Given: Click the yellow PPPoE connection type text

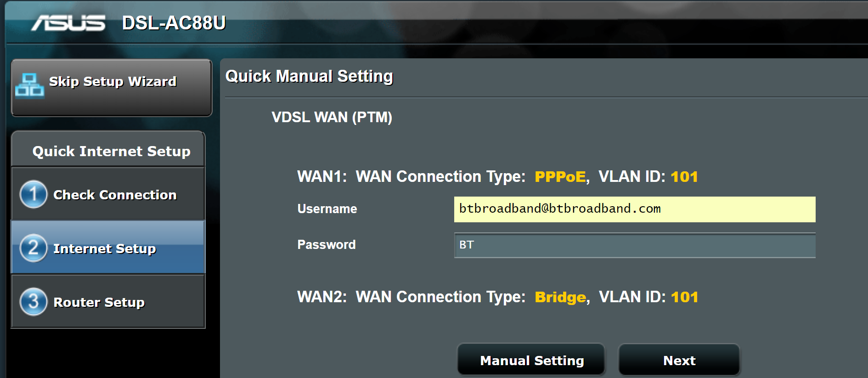Looking at the screenshot, I should point(560,177).
